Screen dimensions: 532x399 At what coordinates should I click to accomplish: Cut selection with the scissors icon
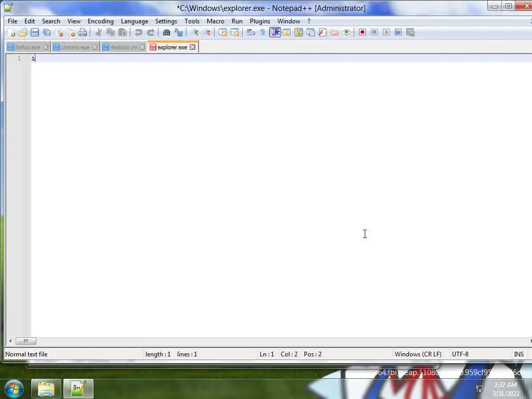pos(99,33)
